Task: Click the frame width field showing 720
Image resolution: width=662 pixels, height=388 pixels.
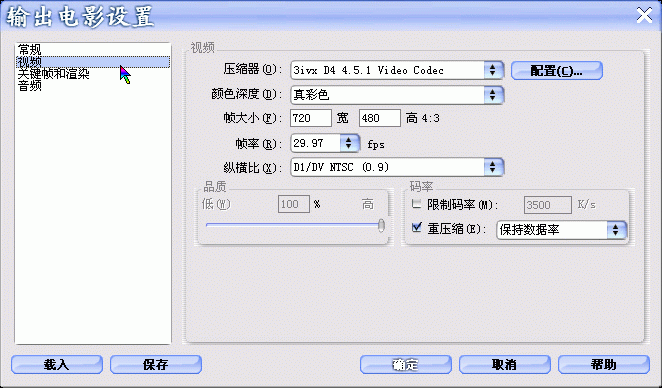Action: (311, 118)
